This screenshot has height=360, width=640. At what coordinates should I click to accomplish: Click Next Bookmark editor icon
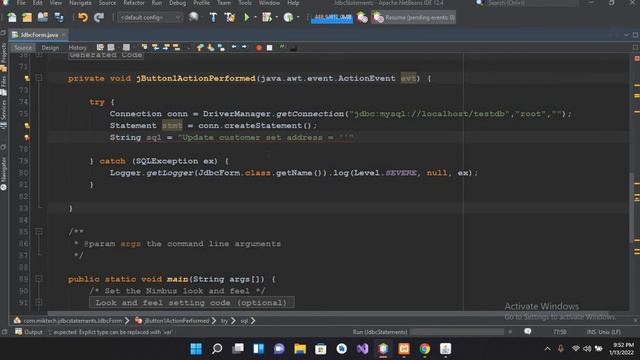(x=211, y=47)
